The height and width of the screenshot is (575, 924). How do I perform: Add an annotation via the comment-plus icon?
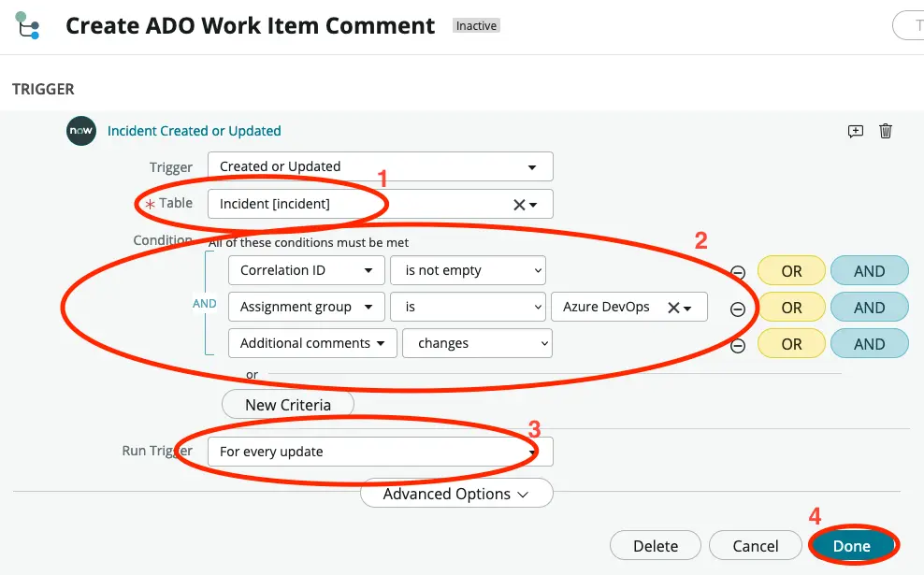pyautogui.click(x=855, y=131)
